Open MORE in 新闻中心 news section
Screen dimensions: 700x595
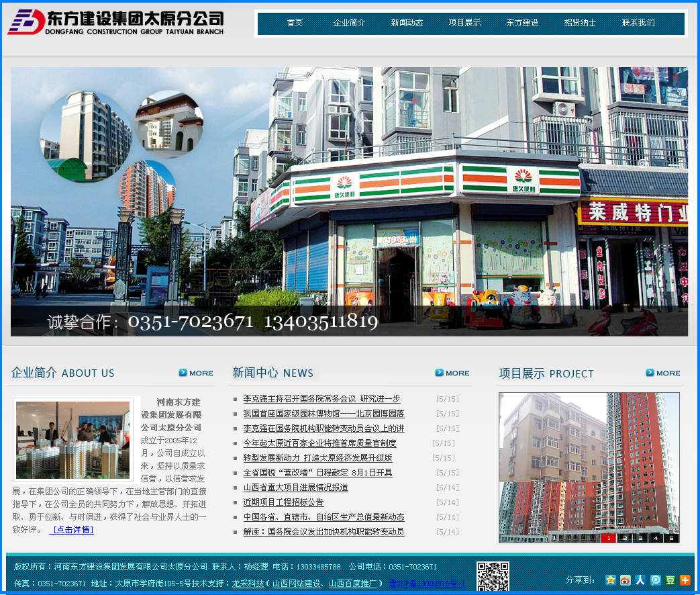pyautogui.click(x=452, y=373)
